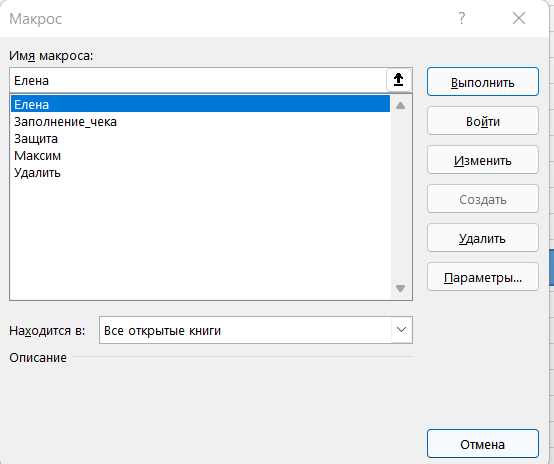The image size is (554, 464).
Task: Run the macro with Выполнить button
Action: [x=483, y=82]
